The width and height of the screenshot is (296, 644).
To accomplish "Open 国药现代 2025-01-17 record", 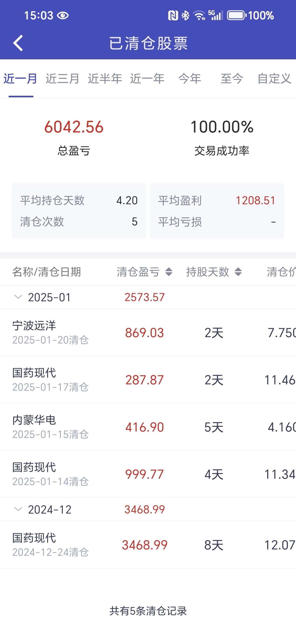I will coord(148,379).
